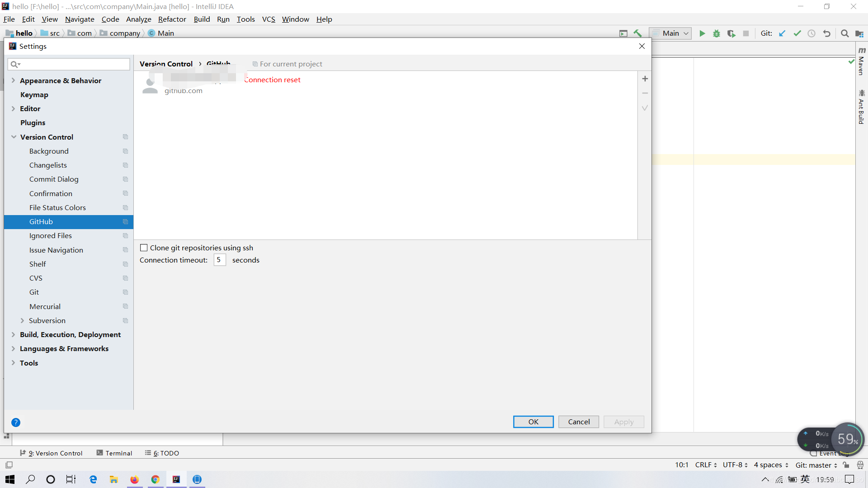
Task: Expand the Editor settings node
Action: [13, 108]
